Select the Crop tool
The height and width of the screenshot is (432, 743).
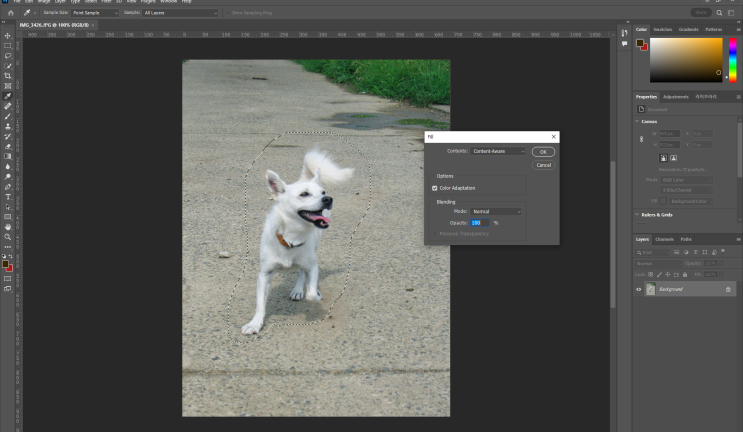(x=8, y=76)
